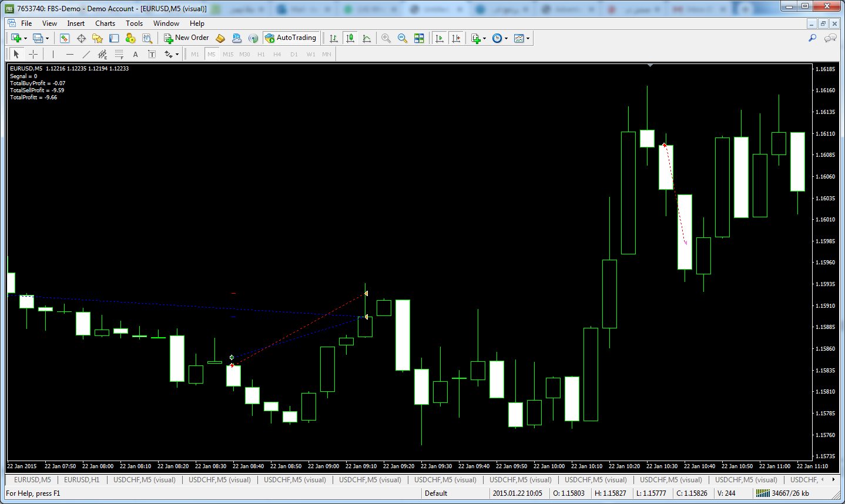The image size is (845, 504).
Task: Click the Tile Windows icon
Action: [419, 38]
